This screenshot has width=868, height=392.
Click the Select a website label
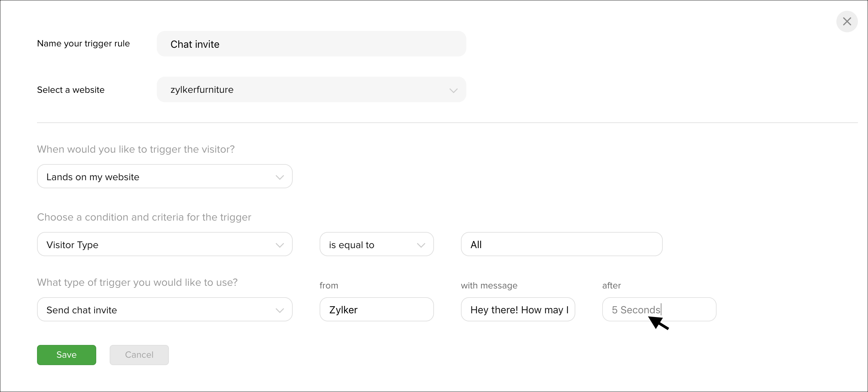coord(71,90)
